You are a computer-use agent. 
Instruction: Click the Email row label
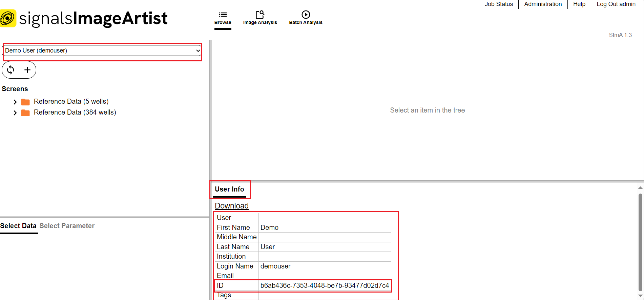point(225,276)
